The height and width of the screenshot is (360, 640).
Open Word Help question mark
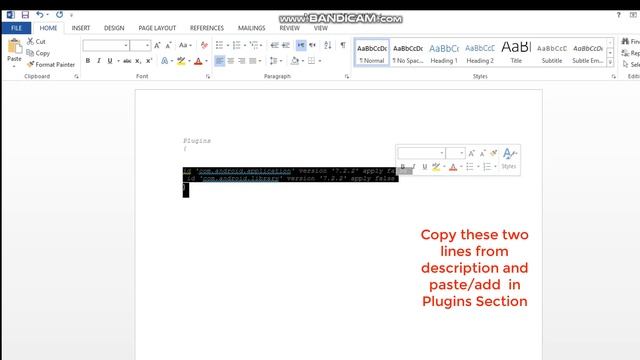[x=618, y=15]
